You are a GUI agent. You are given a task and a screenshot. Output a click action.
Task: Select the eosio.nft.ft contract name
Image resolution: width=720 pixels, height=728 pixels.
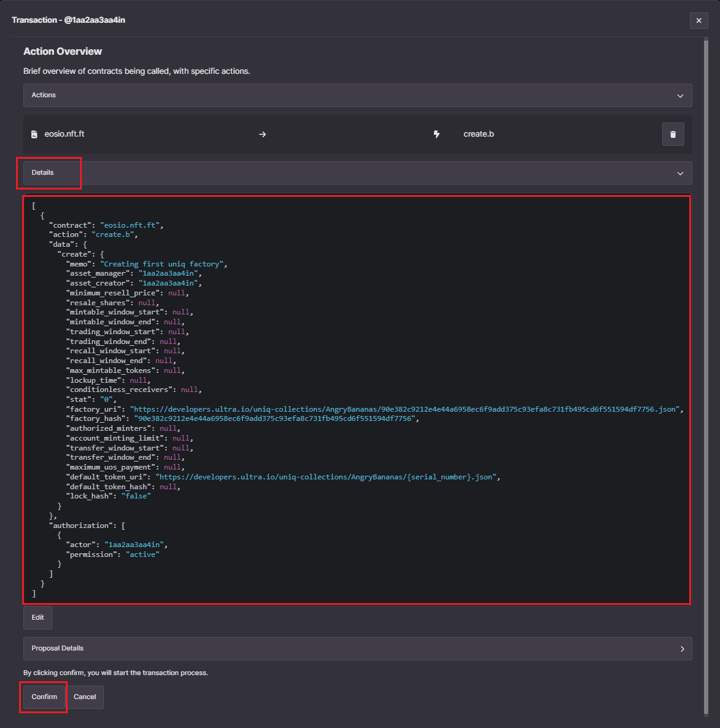tap(65, 134)
